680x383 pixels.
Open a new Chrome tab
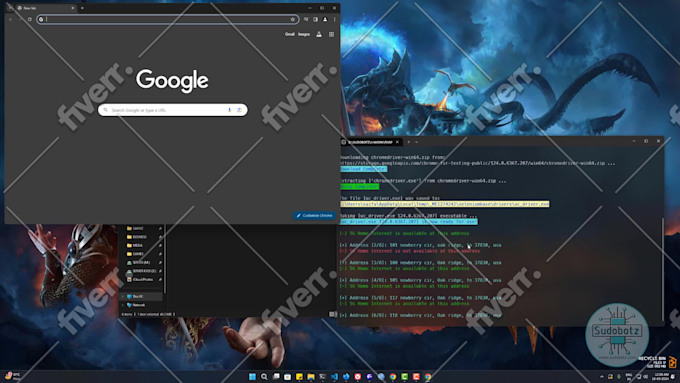coord(82,8)
